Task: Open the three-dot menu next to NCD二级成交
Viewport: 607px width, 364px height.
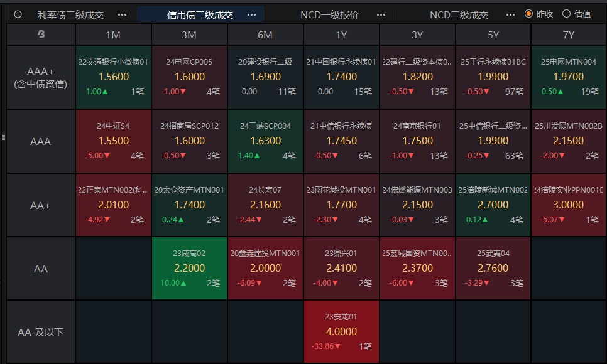Action: pyautogui.click(x=511, y=14)
